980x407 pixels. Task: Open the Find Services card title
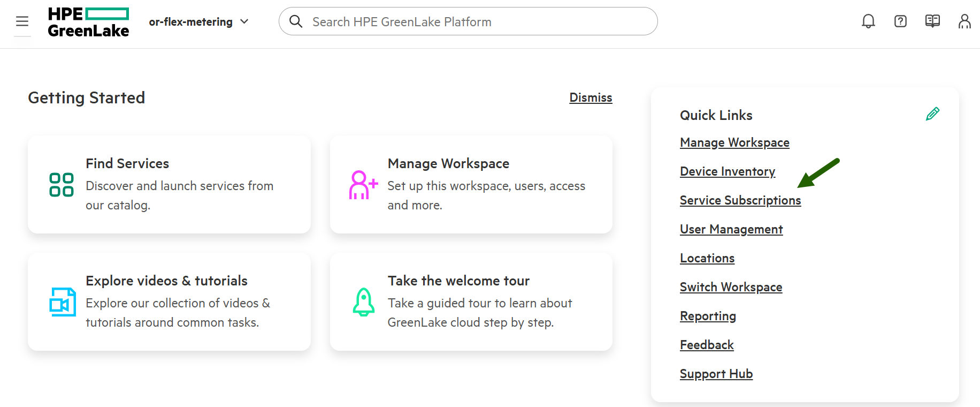click(127, 163)
